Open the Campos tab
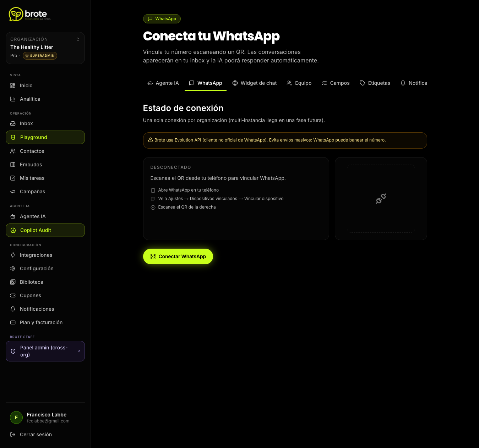The height and width of the screenshot is (448, 479). 336,83
